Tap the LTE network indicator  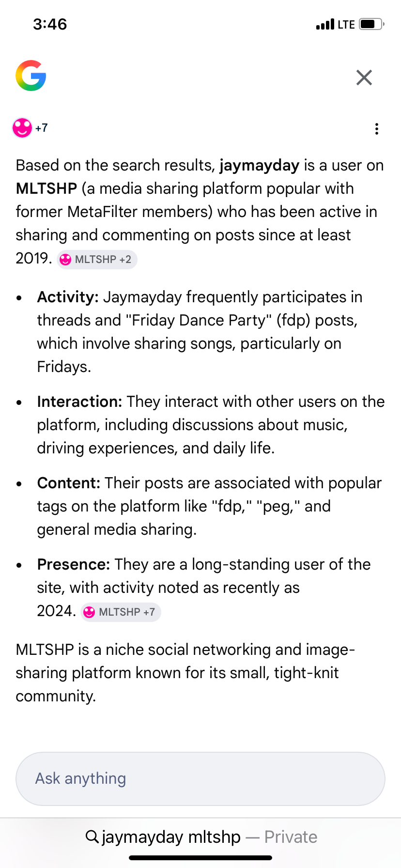(x=346, y=25)
